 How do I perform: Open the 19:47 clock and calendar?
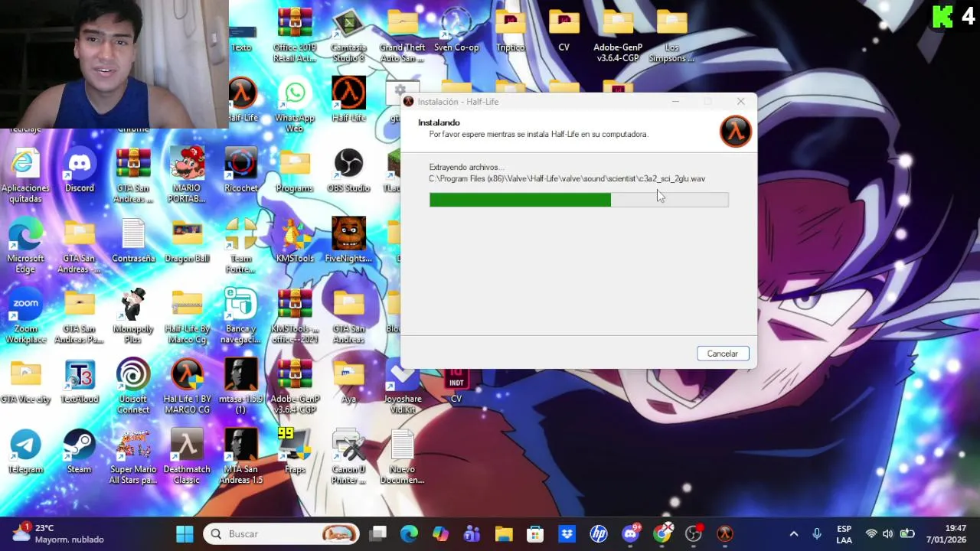(946, 533)
